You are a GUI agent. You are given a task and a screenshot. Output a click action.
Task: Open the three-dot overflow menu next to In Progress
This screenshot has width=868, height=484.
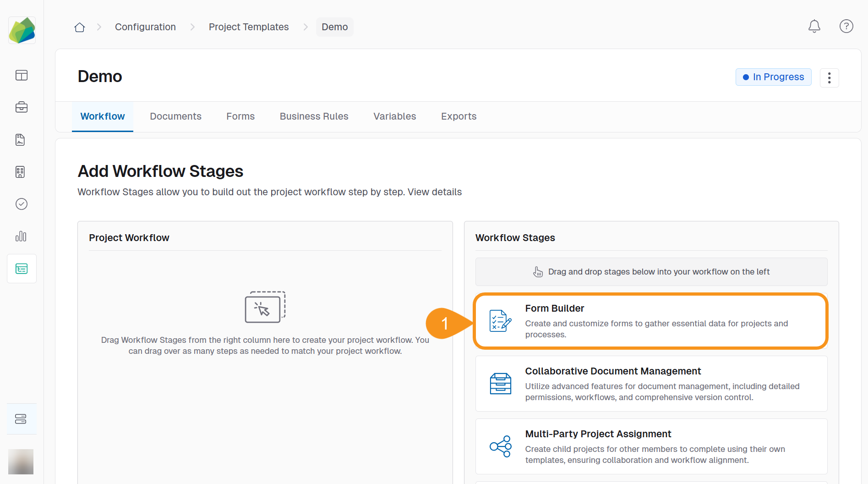tap(830, 78)
